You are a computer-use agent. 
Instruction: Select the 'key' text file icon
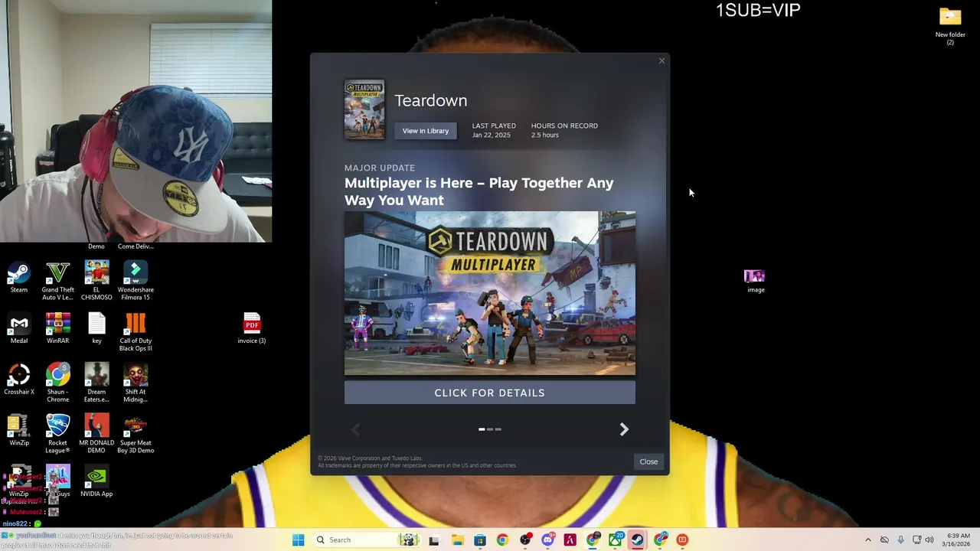coord(96,329)
